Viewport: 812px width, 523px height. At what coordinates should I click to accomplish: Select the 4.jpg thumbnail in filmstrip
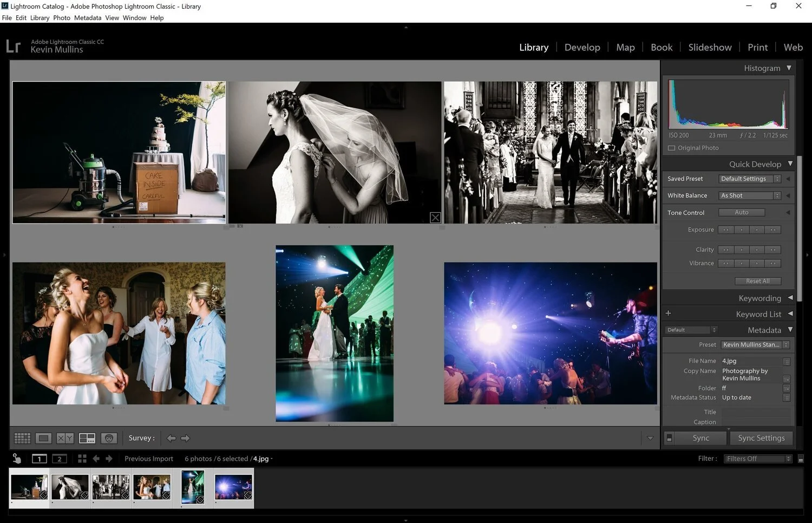click(193, 486)
